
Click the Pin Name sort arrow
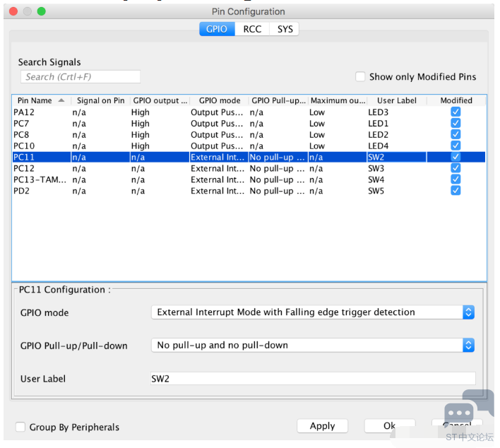pyautogui.click(x=61, y=100)
